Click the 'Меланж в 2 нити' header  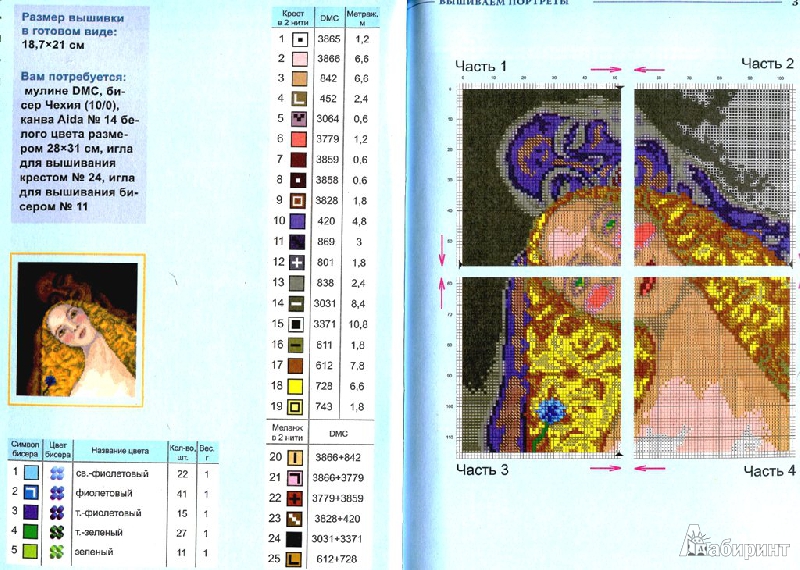288,433
